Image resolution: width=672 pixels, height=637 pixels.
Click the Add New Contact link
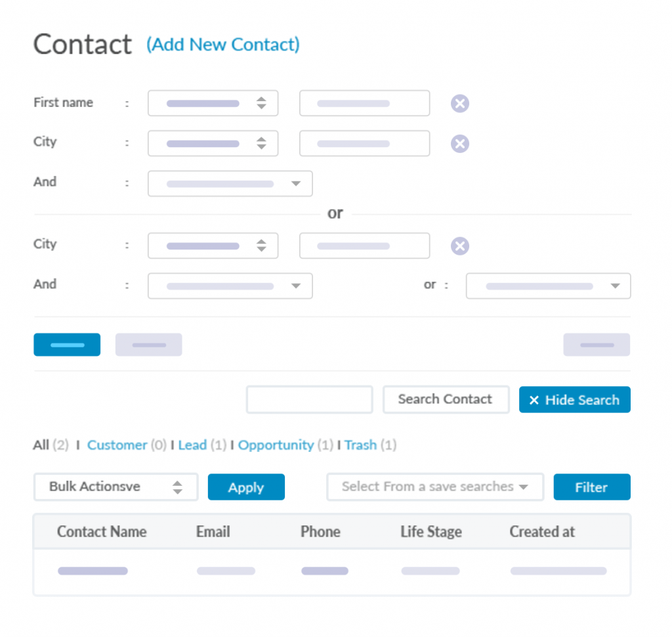pos(223,45)
